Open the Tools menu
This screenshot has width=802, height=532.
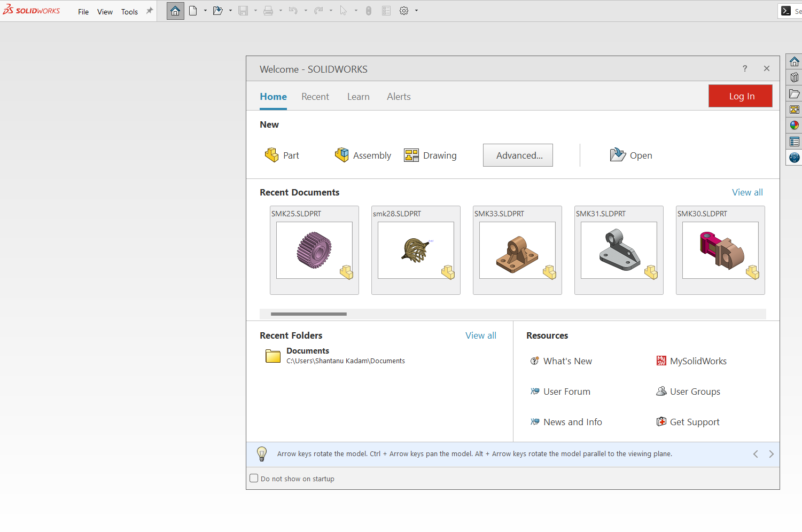pos(129,12)
